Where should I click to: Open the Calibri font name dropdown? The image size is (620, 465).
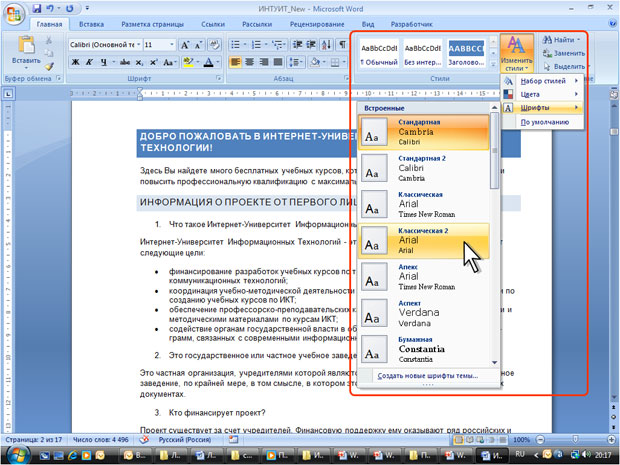138,45
